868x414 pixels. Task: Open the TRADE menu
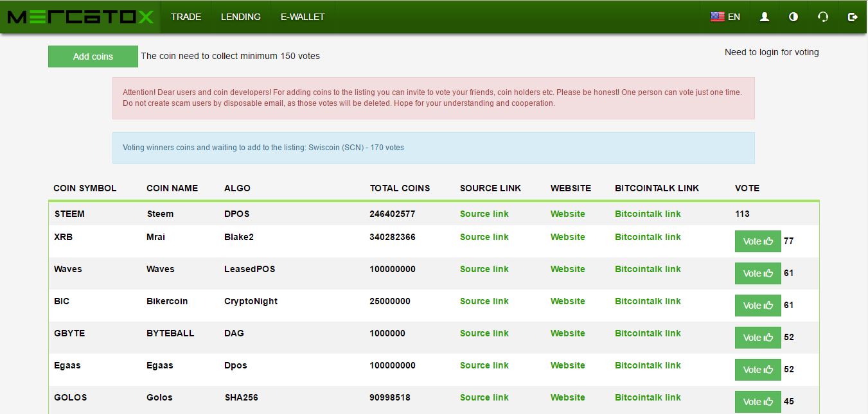(x=186, y=17)
